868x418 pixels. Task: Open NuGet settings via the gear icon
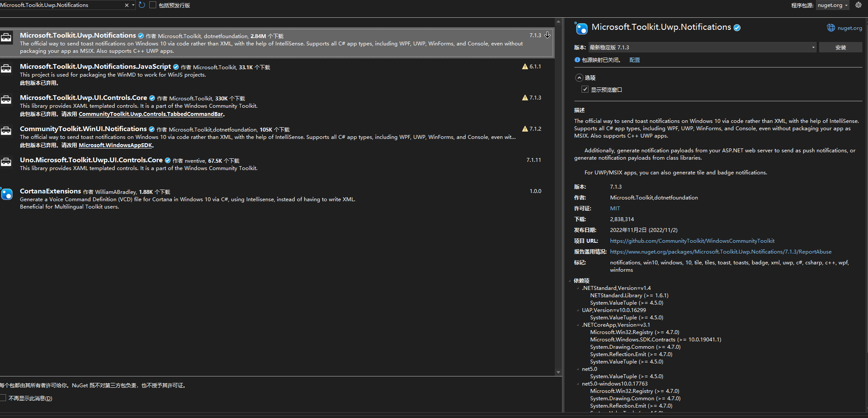(858, 5)
